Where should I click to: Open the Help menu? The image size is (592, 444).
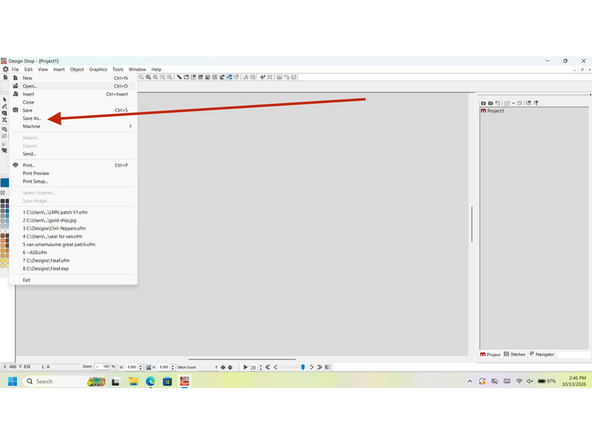(156, 69)
